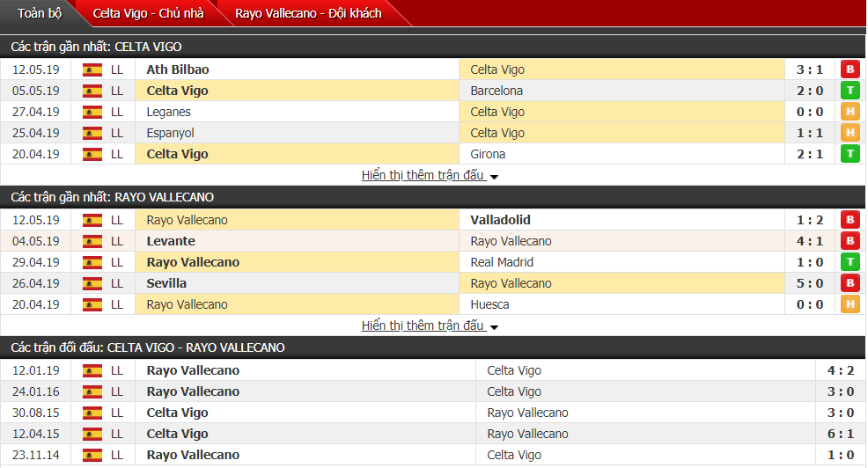Click header Các trận gần nhất: RAYO VALLECANO

[113, 197]
